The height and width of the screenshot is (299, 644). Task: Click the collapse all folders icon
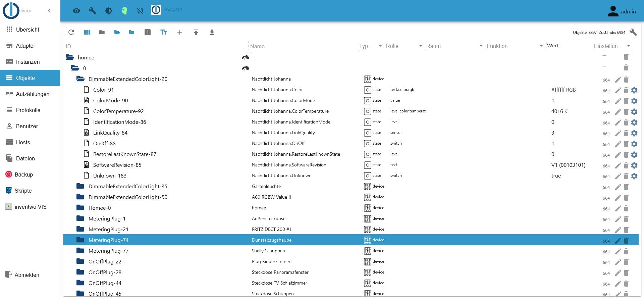(102, 32)
